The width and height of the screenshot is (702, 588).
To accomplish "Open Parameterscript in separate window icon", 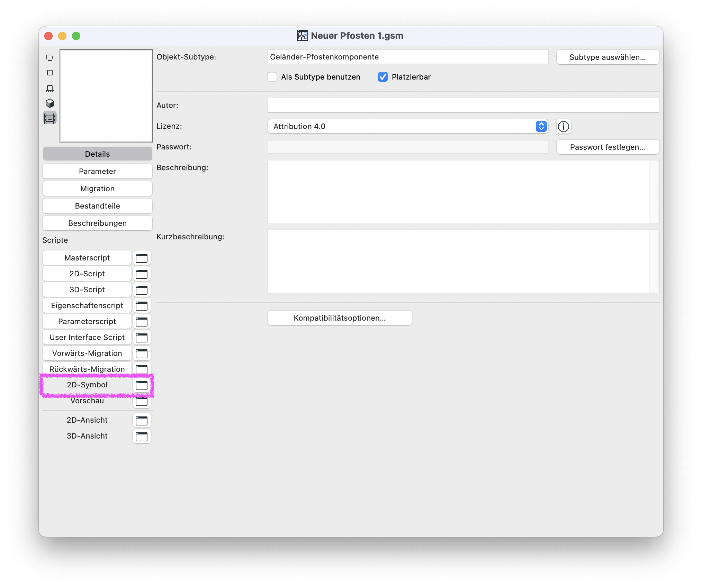I will tap(142, 322).
